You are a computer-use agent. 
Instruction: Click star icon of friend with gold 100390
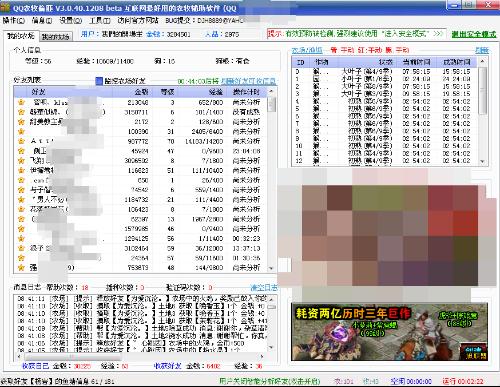point(21,131)
